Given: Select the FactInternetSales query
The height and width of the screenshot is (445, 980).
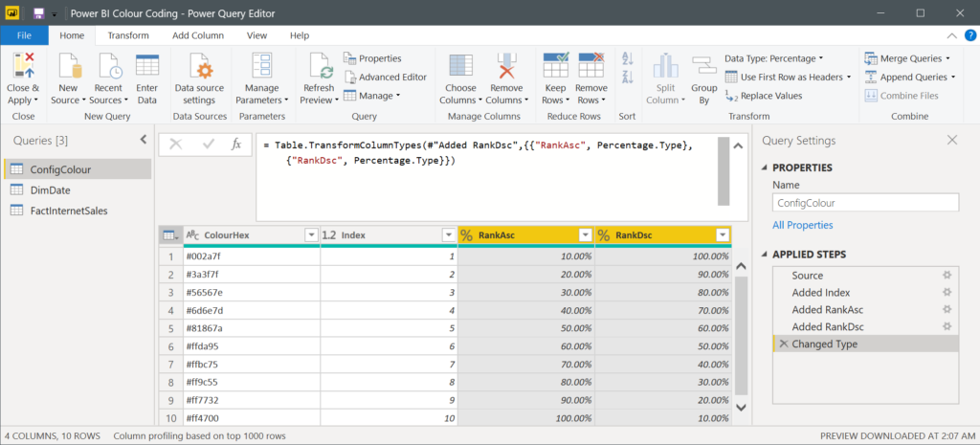Looking at the screenshot, I should [78, 211].
